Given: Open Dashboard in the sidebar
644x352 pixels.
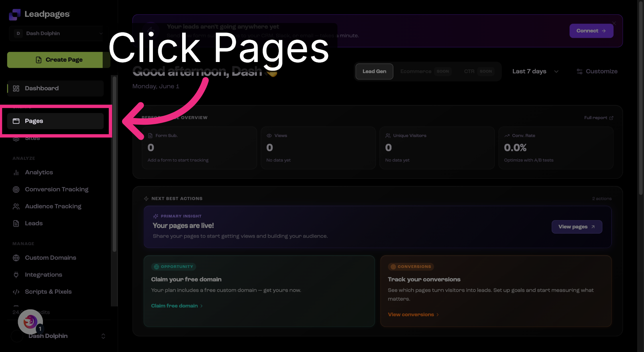Looking at the screenshot, I should 55,88.
